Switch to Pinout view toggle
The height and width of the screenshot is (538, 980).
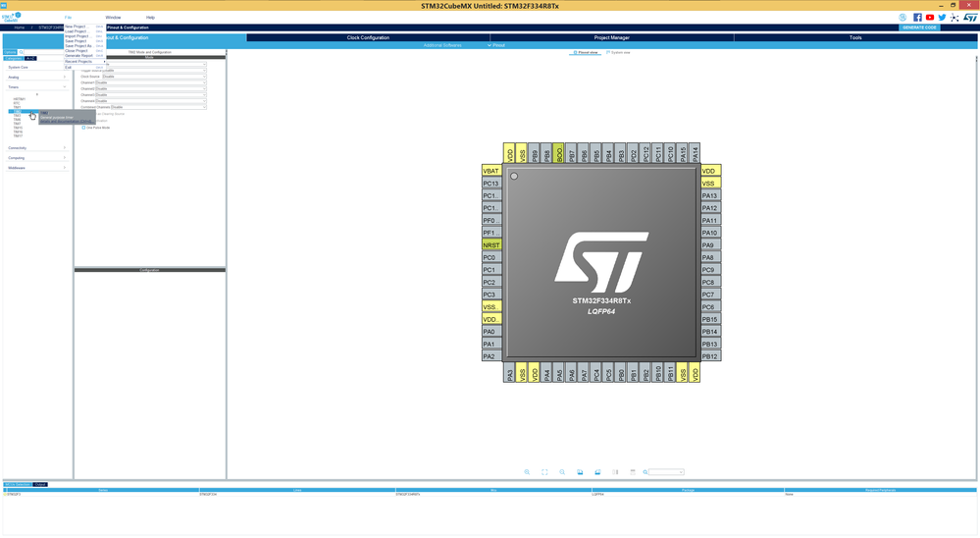click(586, 53)
